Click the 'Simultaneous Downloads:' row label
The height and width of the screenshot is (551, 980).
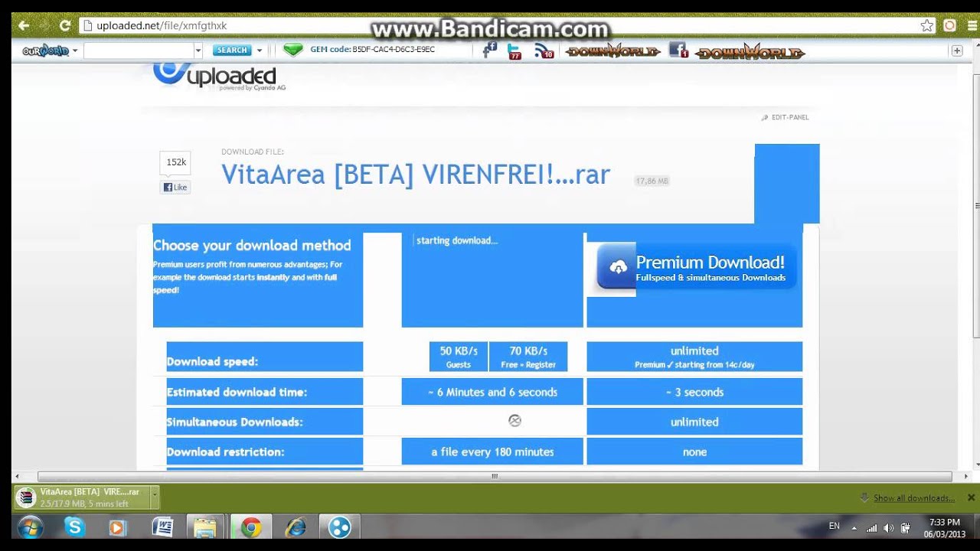click(234, 422)
